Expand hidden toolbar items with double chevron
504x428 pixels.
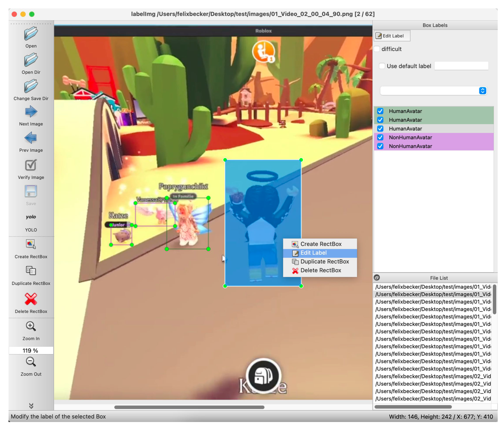click(31, 406)
